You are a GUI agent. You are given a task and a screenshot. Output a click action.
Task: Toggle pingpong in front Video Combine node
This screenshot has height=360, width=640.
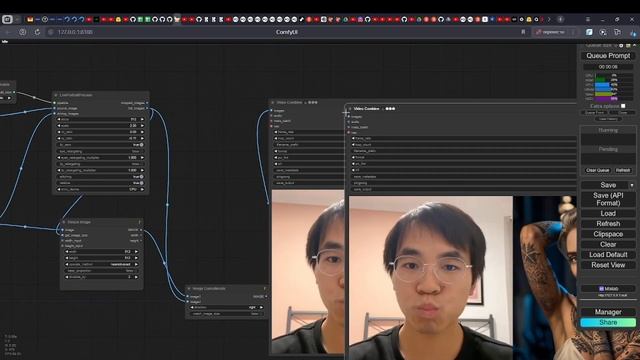[463, 183]
